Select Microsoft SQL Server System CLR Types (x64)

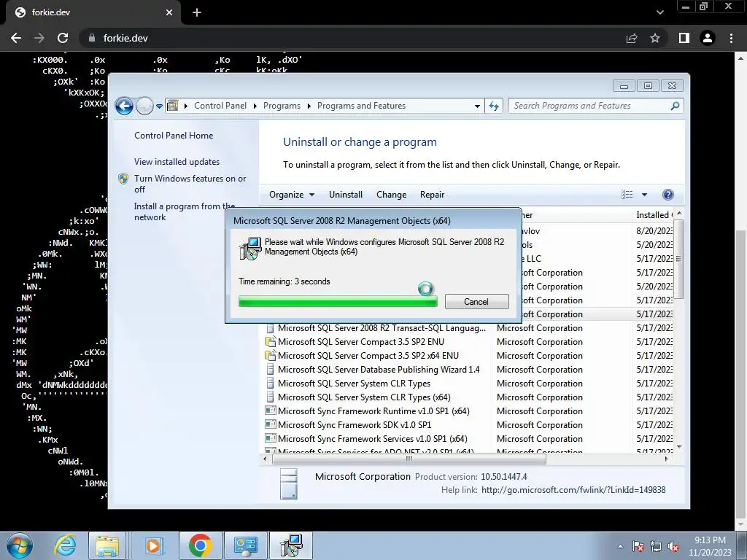(471, 397)
